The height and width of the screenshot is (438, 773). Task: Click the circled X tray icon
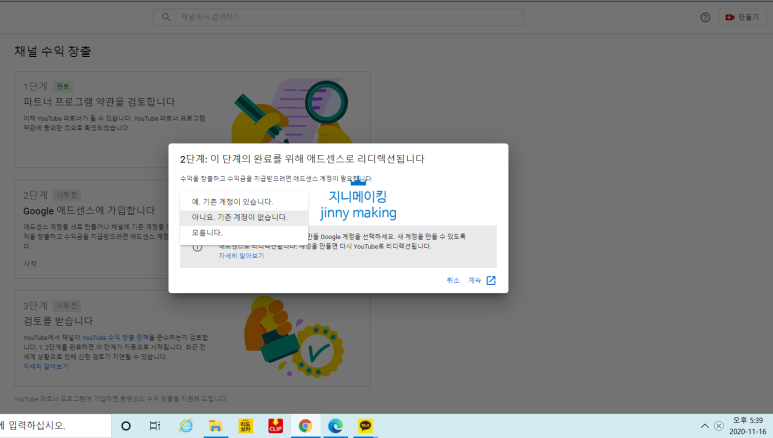pos(719,426)
